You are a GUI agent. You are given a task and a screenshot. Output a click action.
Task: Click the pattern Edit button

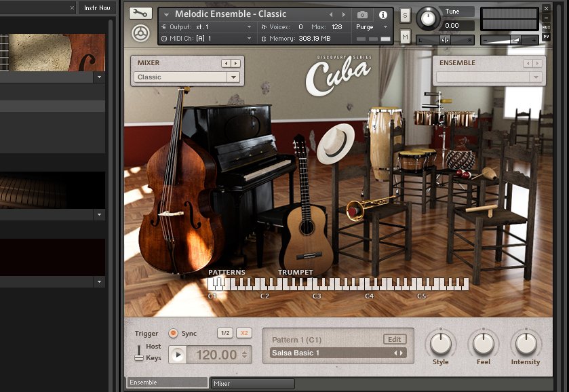click(394, 339)
